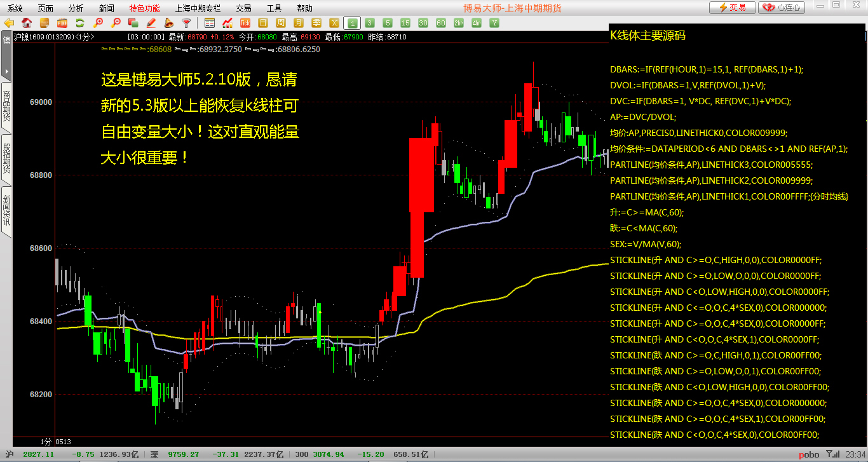
Task: Click the 心连心 button
Action: click(x=782, y=8)
